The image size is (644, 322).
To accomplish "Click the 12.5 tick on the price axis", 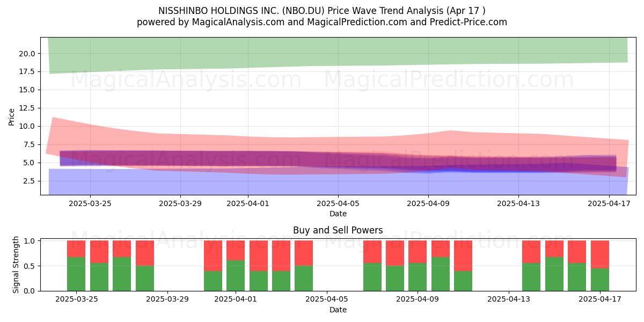I will pos(27,108).
